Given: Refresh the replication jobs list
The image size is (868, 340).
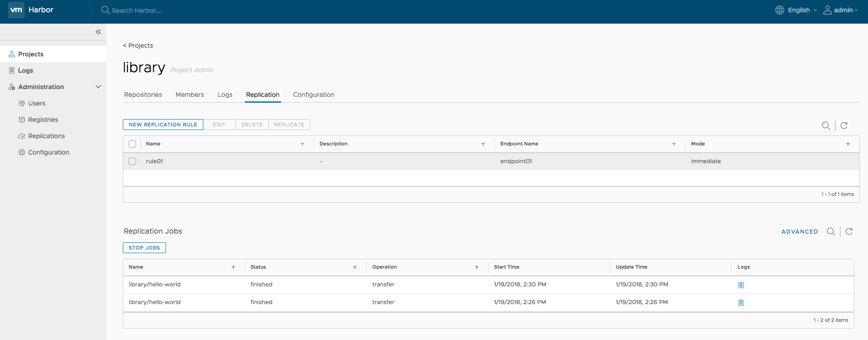Looking at the screenshot, I should click(849, 231).
